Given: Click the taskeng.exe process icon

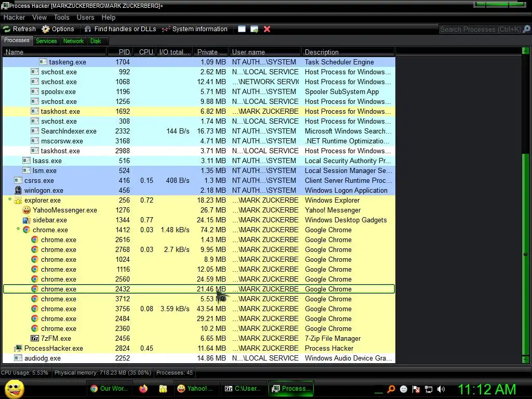Looking at the screenshot, I should tap(43, 62).
